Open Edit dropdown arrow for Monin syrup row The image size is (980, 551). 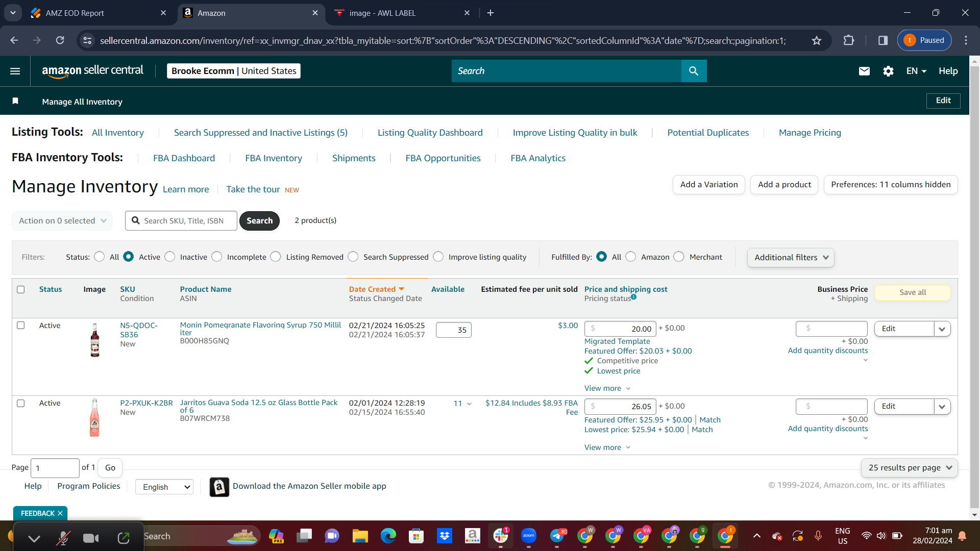tap(942, 329)
